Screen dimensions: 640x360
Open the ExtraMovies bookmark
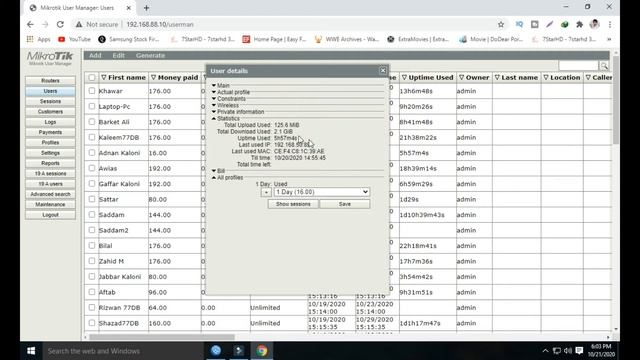coord(418,39)
